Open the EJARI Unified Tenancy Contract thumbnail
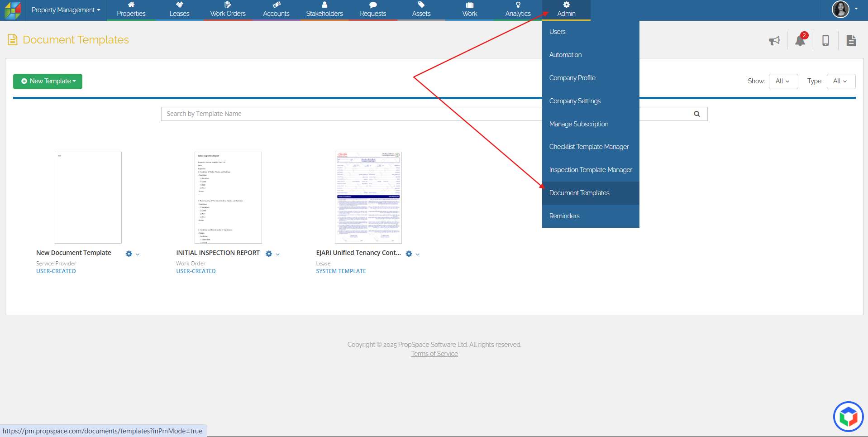 (368, 197)
